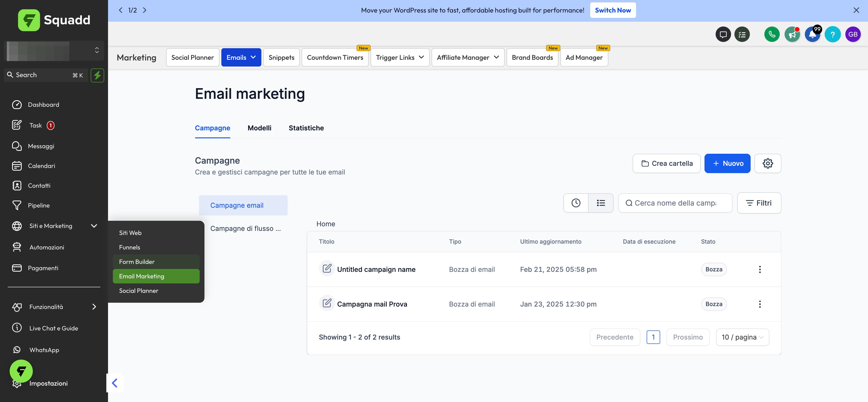Open the chat bubble icon in header

(723, 34)
